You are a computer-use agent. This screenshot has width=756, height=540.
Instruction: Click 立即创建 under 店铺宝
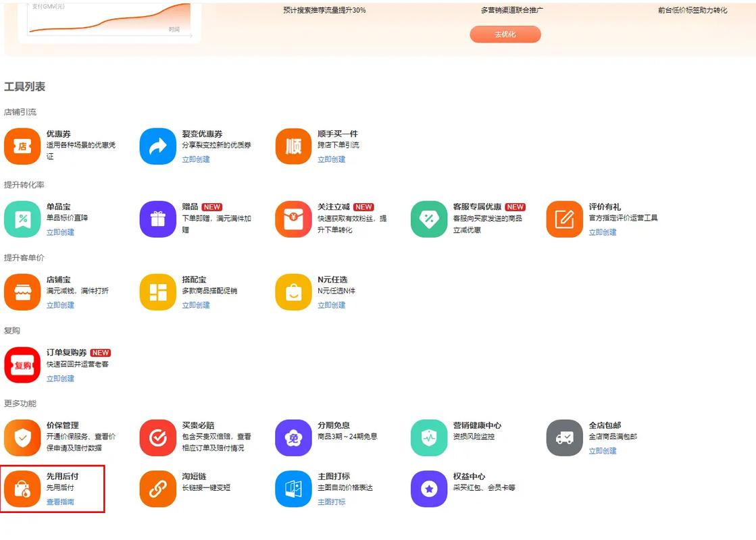(x=60, y=305)
